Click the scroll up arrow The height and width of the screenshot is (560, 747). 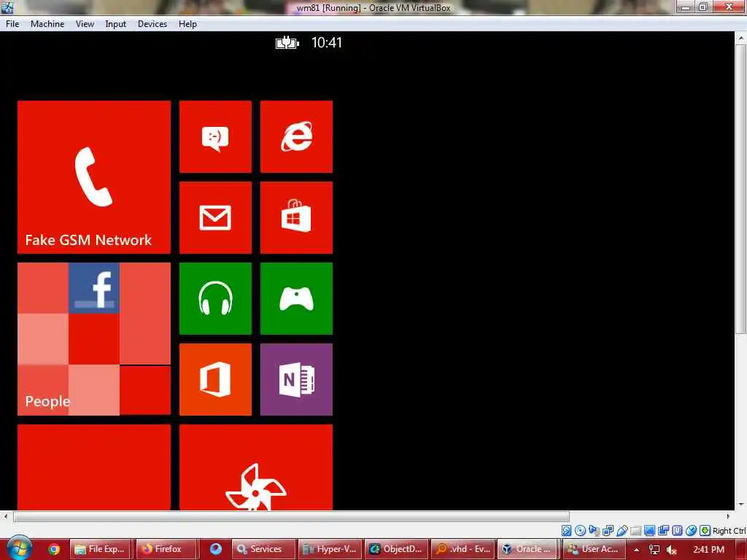click(740, 38)
